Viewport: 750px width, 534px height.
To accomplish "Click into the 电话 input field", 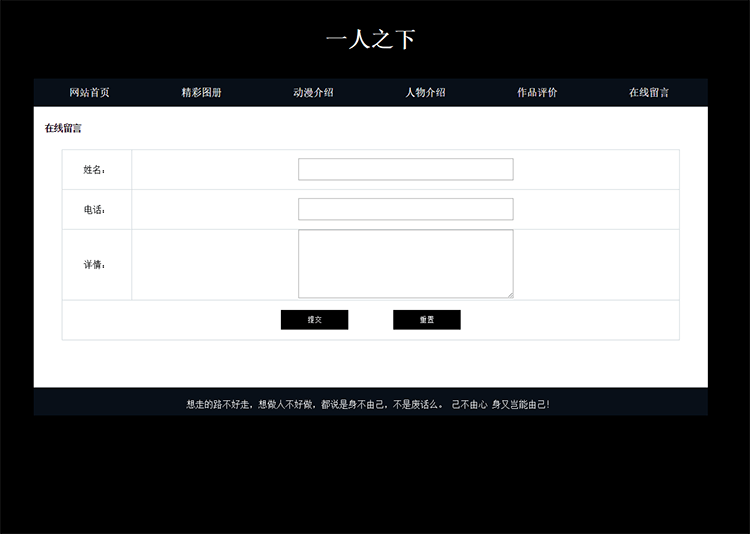I will [x=406, y=209].
